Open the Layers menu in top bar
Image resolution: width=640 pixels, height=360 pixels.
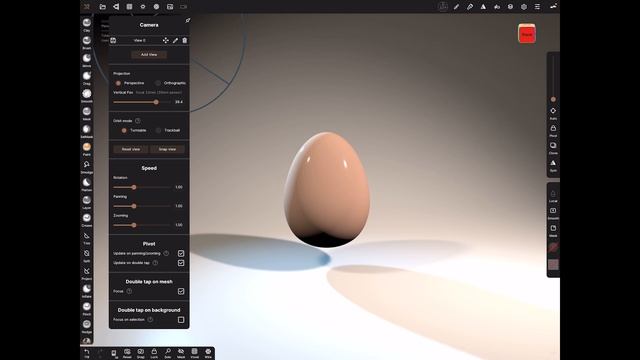(x=510, y=7)
